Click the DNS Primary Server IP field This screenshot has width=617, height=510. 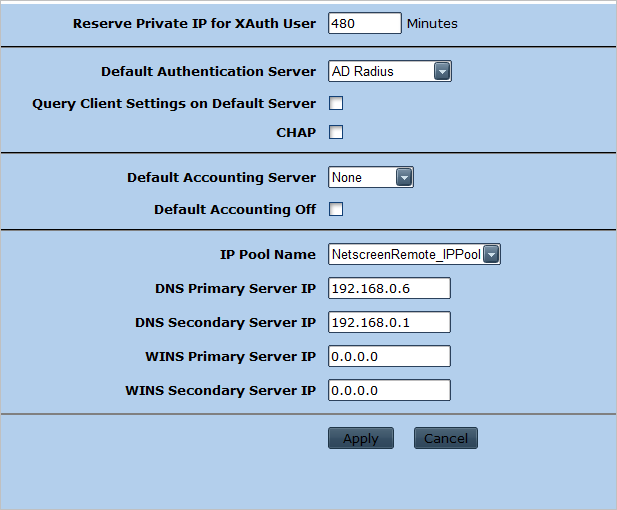(x=389, y=289)
